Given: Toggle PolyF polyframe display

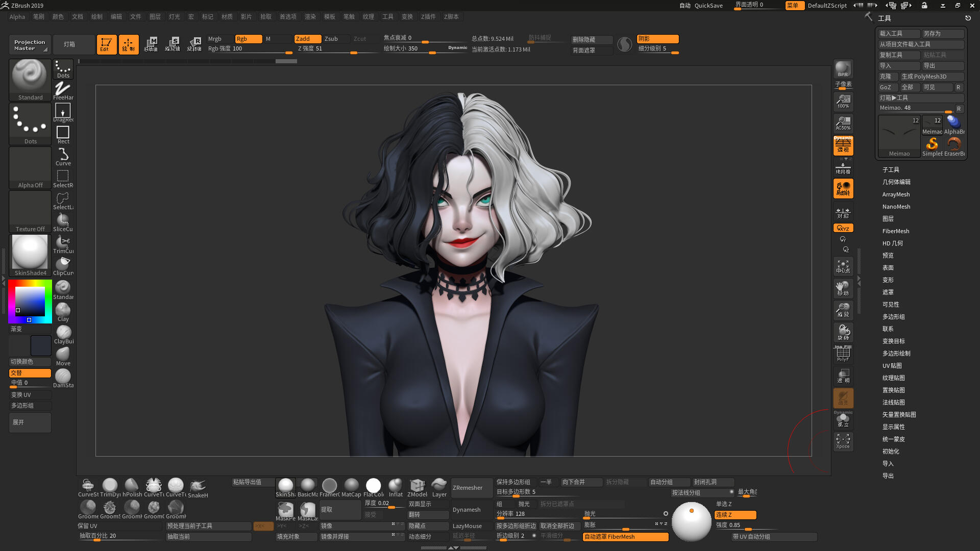Looking at the screenshot, I should coord(843,354).
